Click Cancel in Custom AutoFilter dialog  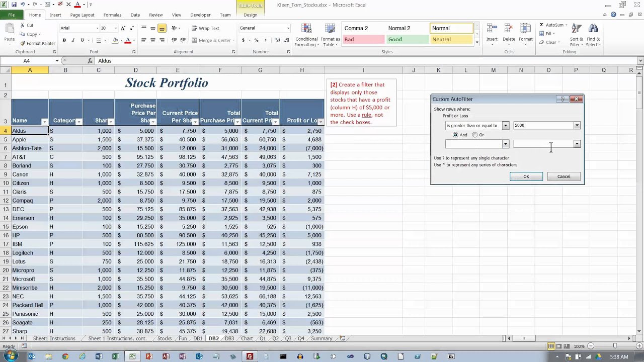[563, 176]
